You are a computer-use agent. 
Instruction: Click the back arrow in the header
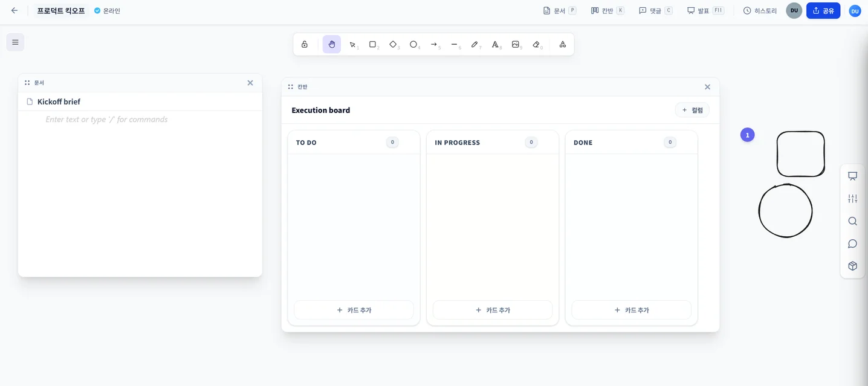coord(15,10)
